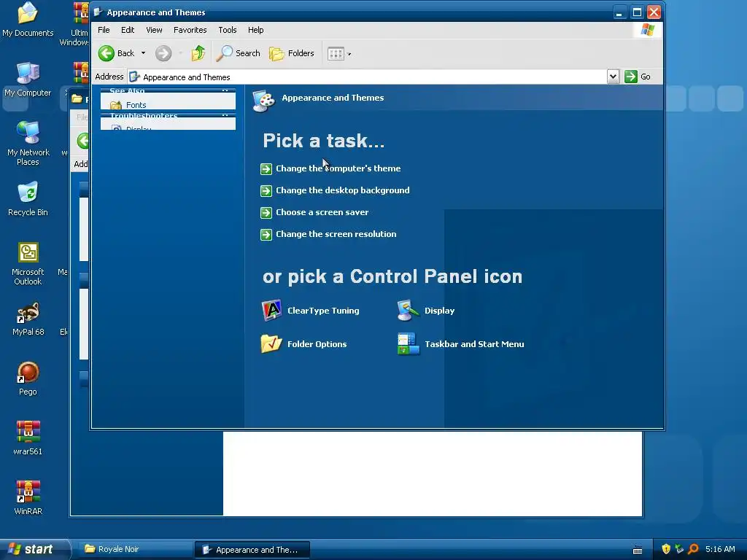This screenshot has width=747, height=560.
Task: Click Change the screen resolution task
Action: pos(336,234)
